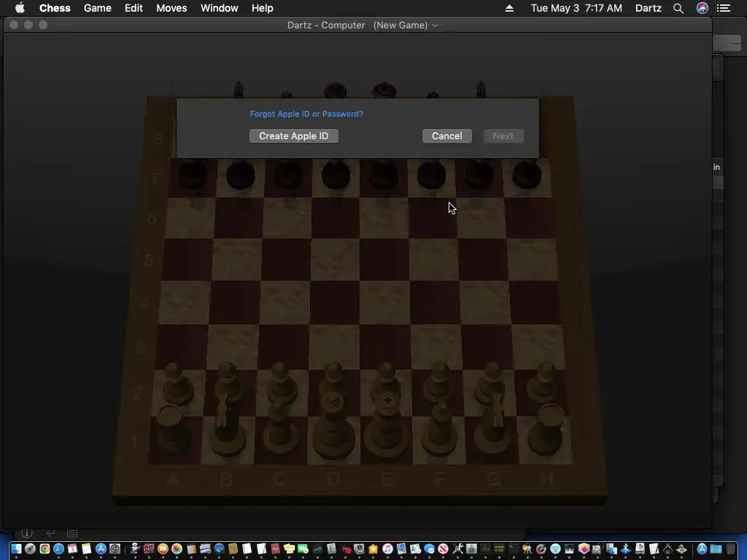Launch Terminal from the Dock
The image size is (747, 560).
tap(513, 548)
